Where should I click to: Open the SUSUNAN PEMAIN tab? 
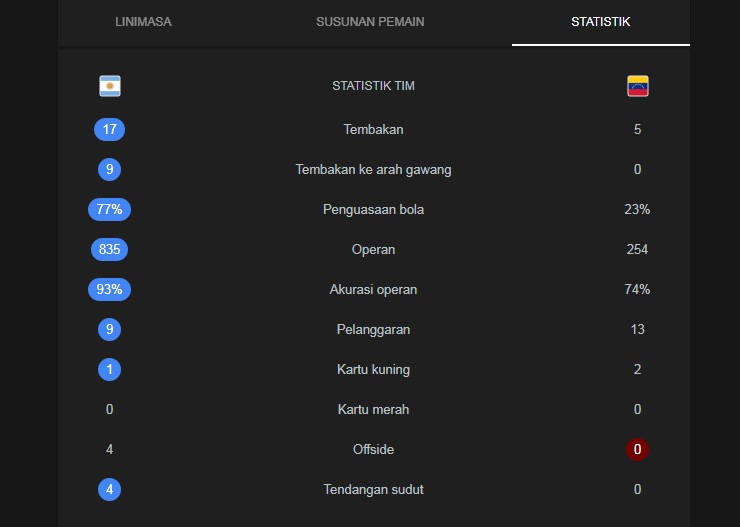(x=370, y=22)
